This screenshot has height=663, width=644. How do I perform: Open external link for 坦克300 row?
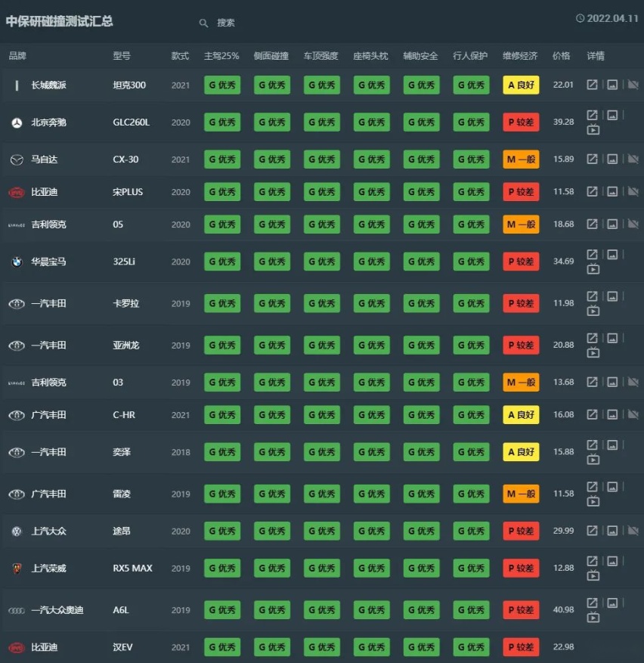pyautogui.click(x=592, y=85)
